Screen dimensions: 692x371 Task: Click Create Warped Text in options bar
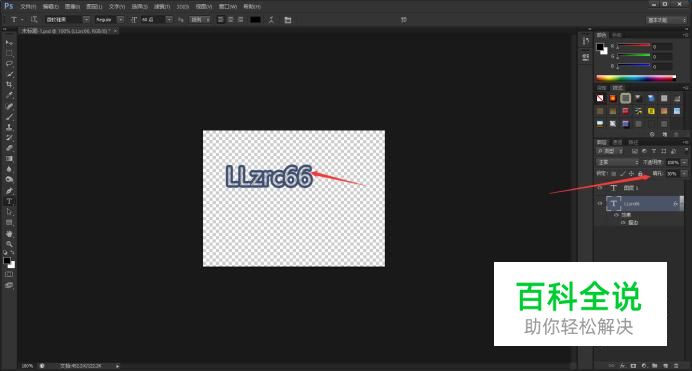click(271, 20)
